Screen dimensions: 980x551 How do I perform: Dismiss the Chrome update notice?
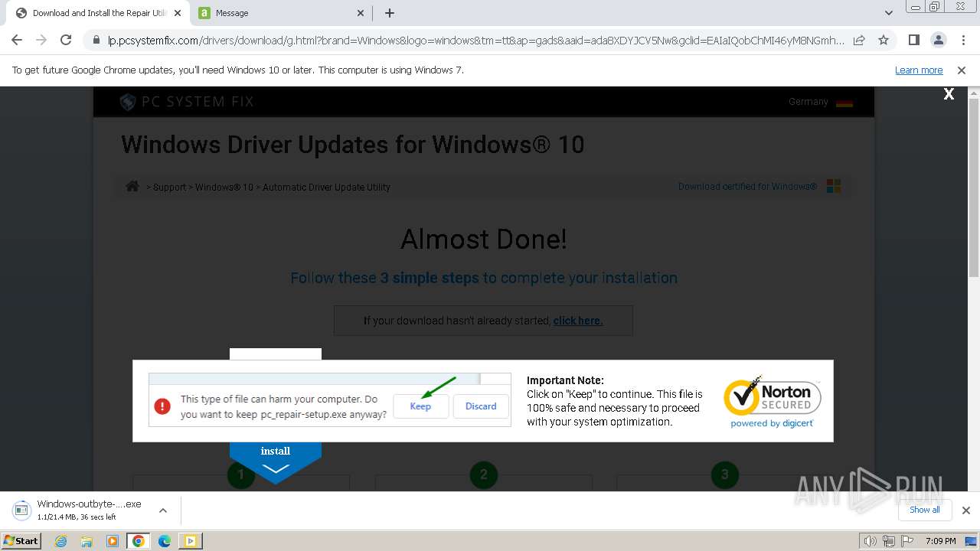click(962, 70)
